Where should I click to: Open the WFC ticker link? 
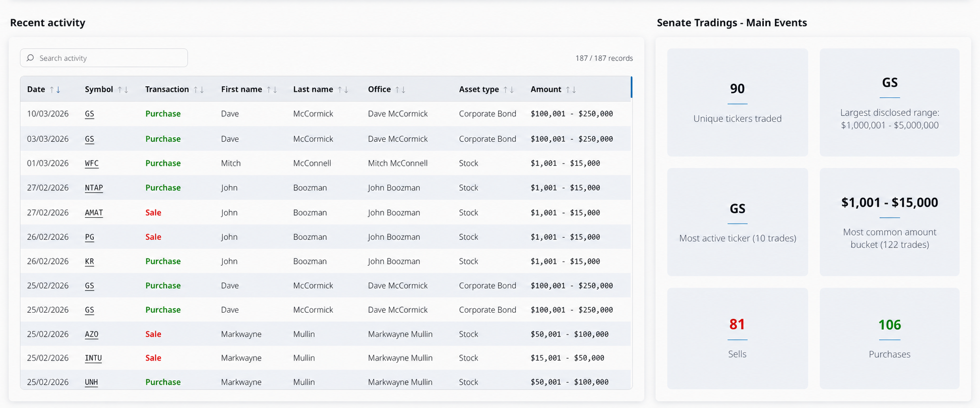coord(92,163)
